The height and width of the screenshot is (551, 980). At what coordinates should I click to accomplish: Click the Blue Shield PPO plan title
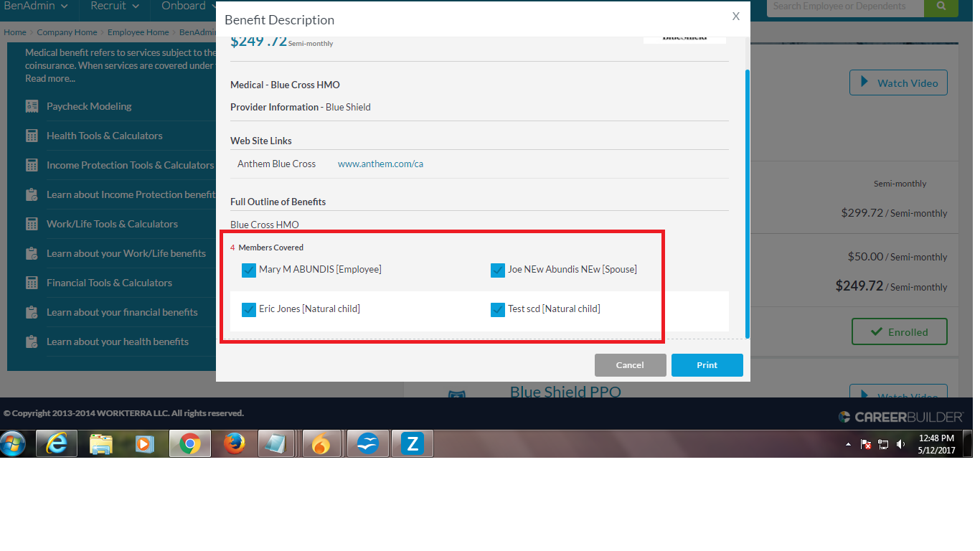565,392
